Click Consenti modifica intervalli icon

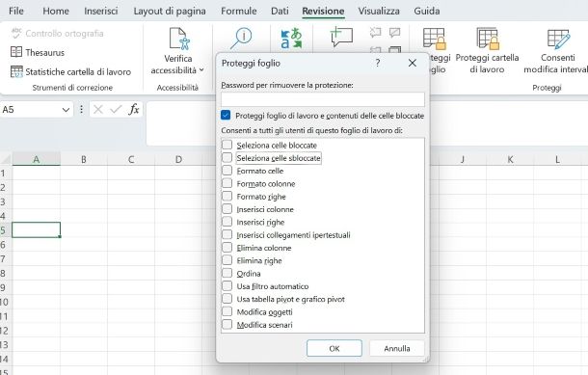coord(558,39)
